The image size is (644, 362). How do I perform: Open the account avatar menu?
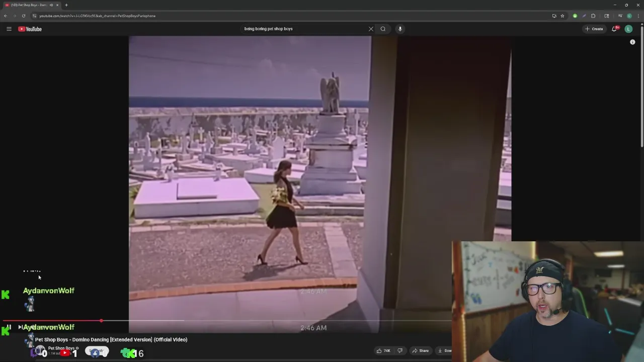(628, 29)
